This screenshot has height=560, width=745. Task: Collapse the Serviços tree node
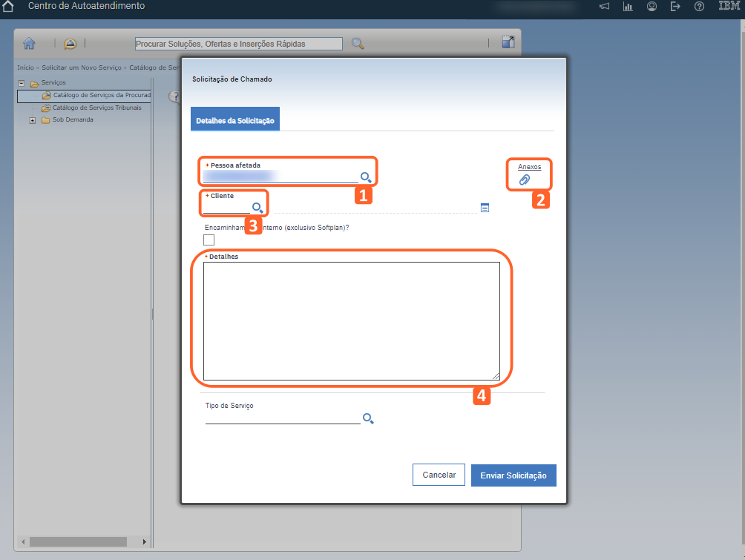[22, 83]
